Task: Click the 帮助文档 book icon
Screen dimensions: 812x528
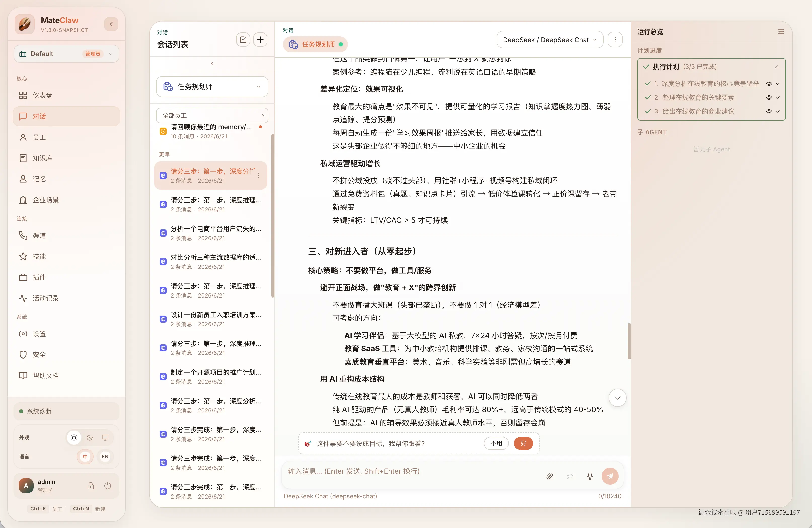Action: 23,375
